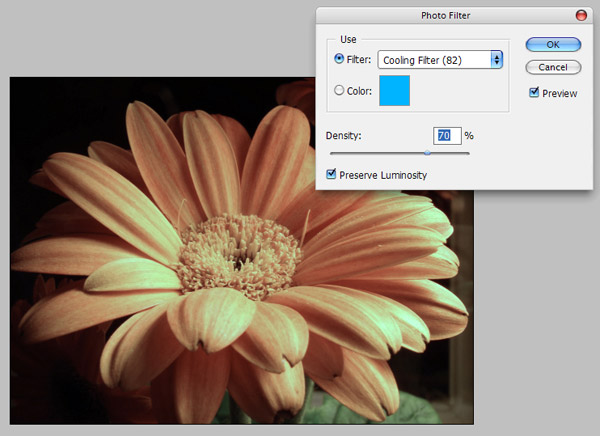
Task: Click the left end of Density slider track
Action: pos(333,152)
